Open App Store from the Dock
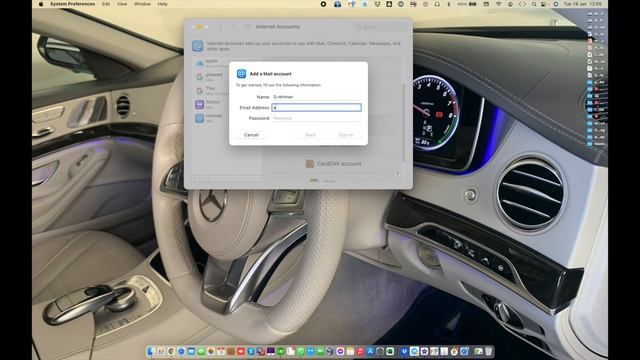Screen dimensions: 640x360 370,351
